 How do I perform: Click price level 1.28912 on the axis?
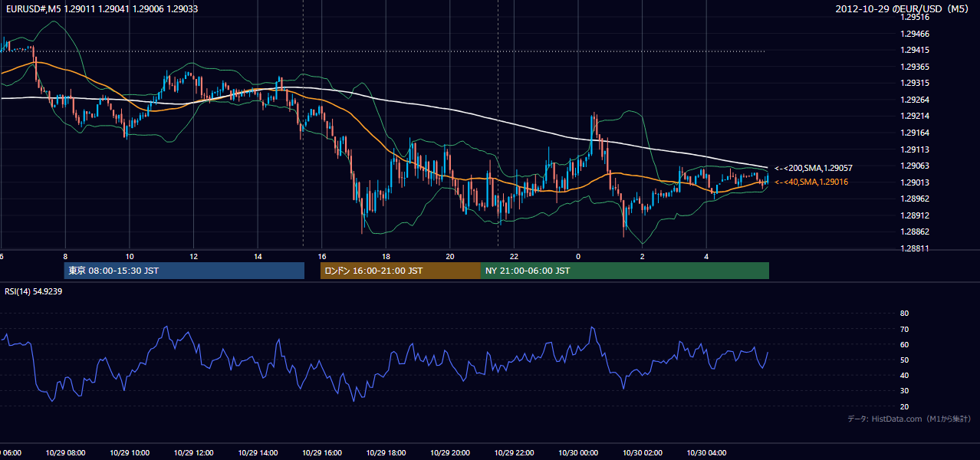(915, 215)
